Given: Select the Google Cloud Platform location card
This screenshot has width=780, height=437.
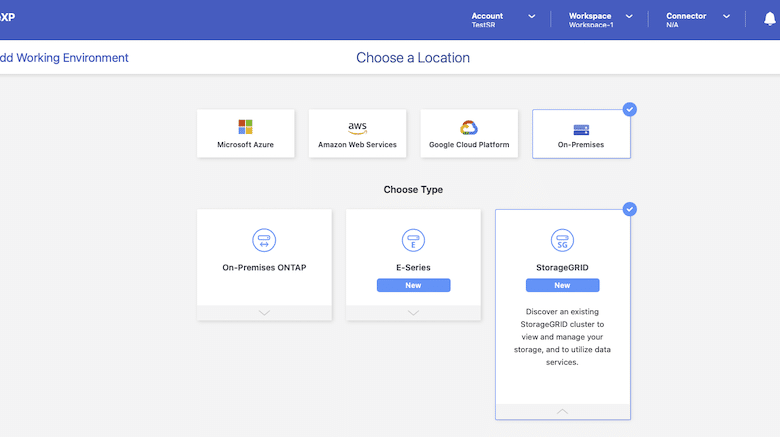Looking at the screenshot, I should point(469,133).
